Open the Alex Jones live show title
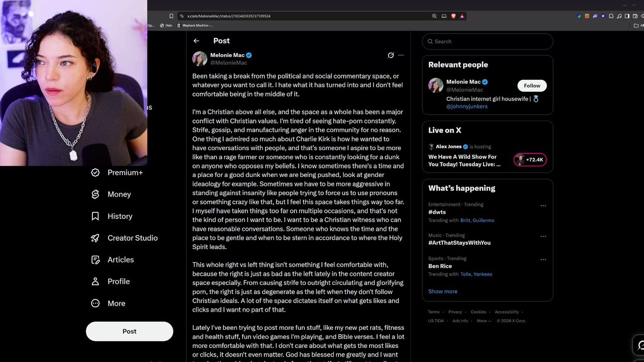 464,160
